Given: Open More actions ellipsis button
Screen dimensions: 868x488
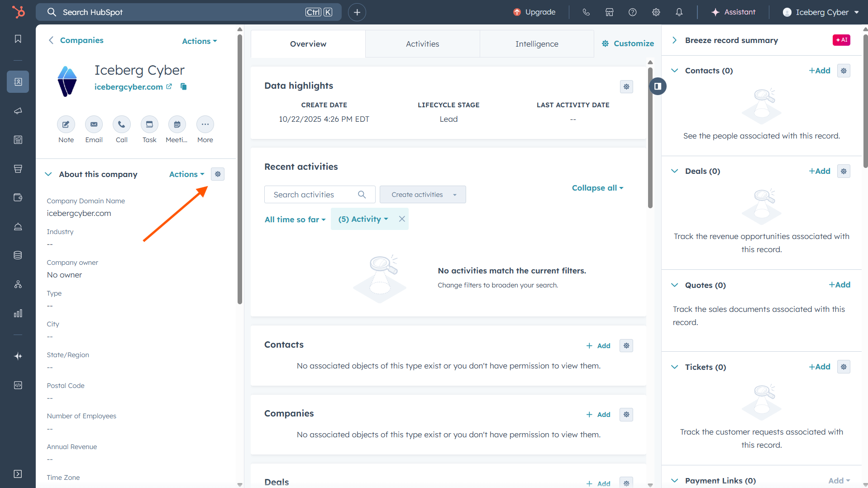Looking at the screenshot, I should [205, 124].
